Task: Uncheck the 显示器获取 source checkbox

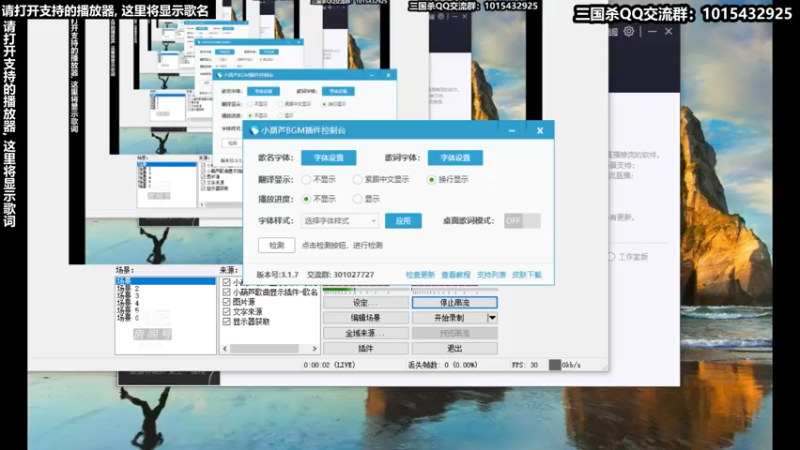Action: [x=227, y=321]
